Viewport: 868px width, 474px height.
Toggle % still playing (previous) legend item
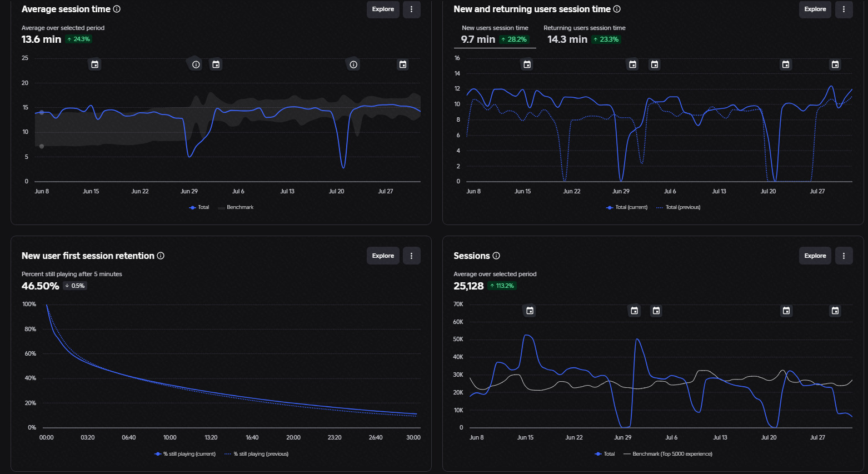click(256, 454)
